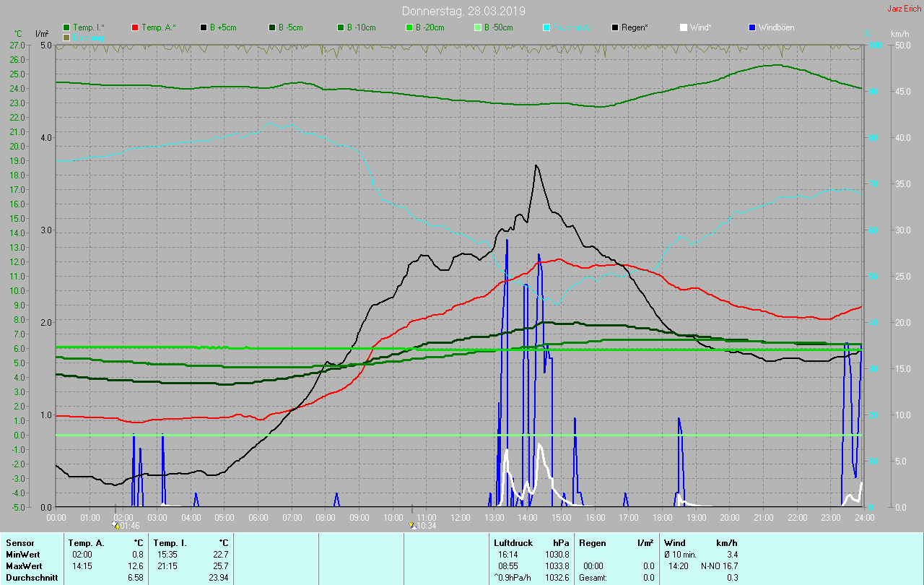The width and height of the screenshot is (924, 585).
Task: Click the average pressure value 1032.6
Action: point(558,578)
